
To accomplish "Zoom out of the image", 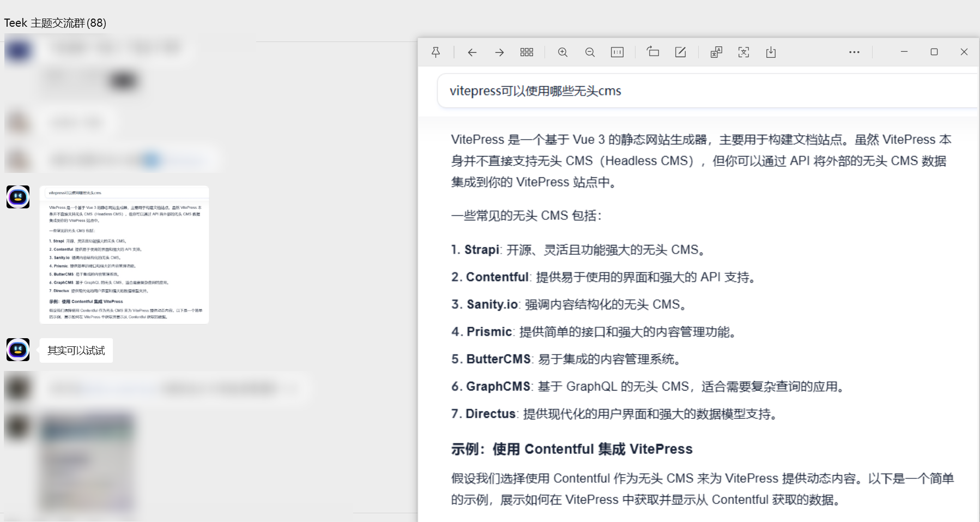I will tap(590, 52).
